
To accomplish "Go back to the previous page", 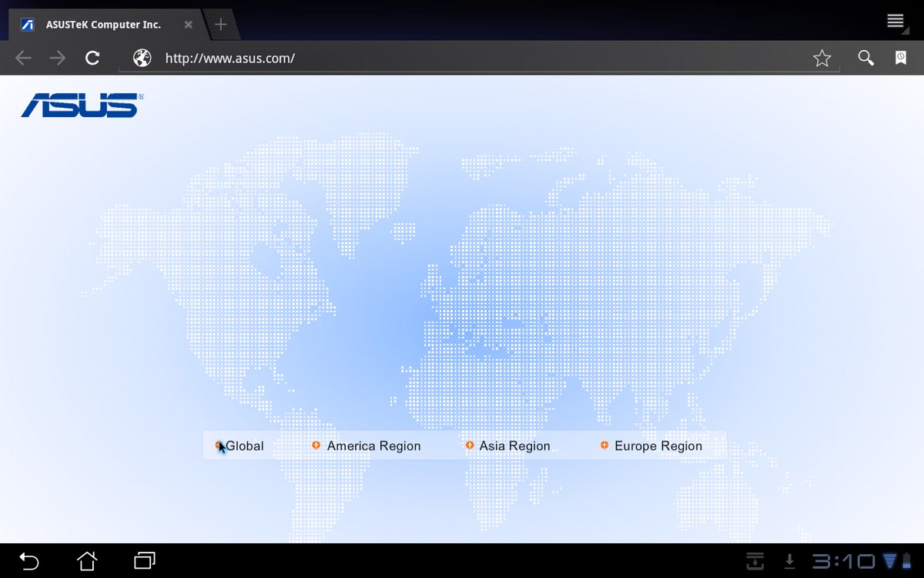I will (23, 58).
